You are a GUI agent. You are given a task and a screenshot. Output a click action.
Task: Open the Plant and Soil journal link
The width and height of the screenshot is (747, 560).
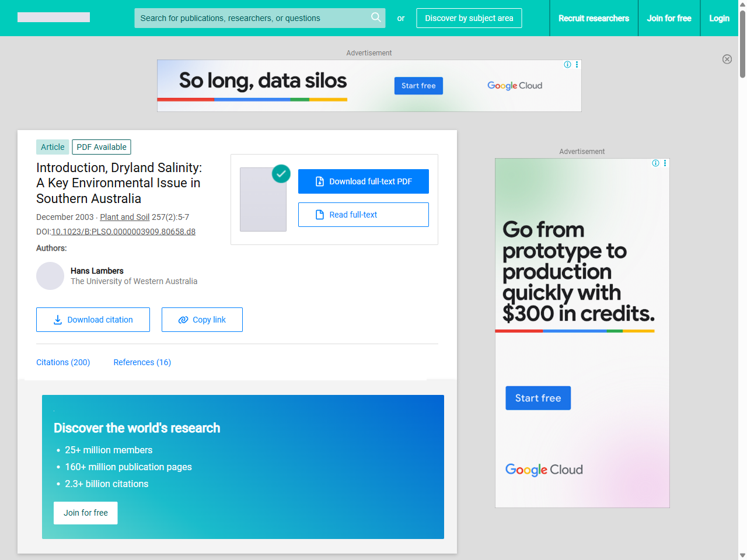click(x=124, y=217)
